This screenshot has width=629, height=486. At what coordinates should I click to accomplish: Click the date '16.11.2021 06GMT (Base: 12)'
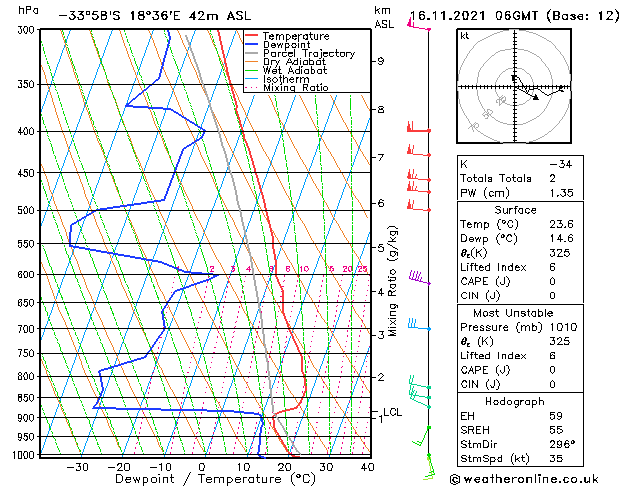[515, 16]
